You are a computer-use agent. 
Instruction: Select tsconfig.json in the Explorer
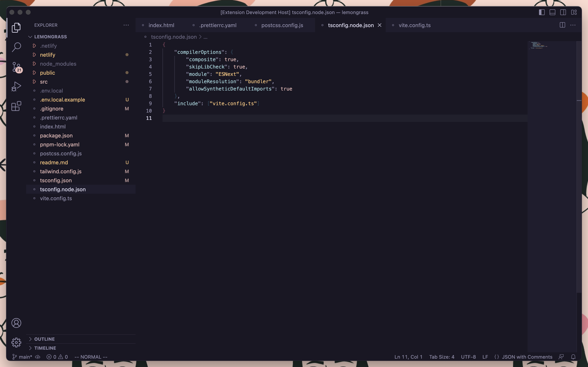(56, 180)
